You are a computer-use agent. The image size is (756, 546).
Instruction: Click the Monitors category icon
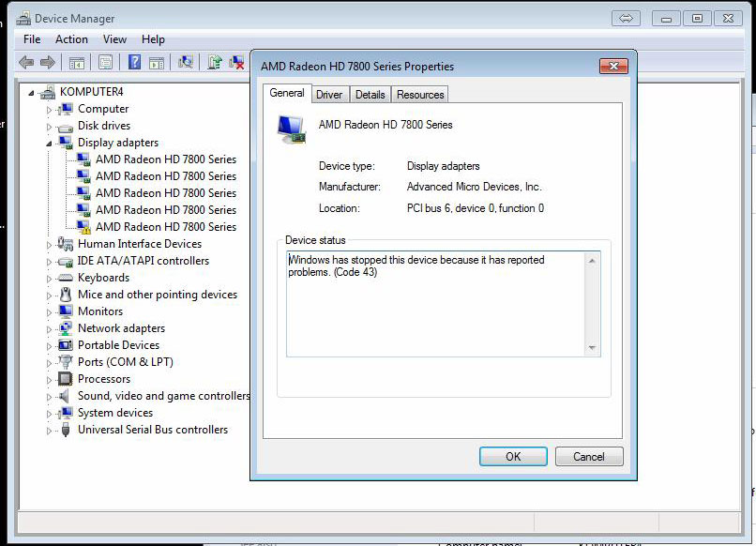(66, 311)
